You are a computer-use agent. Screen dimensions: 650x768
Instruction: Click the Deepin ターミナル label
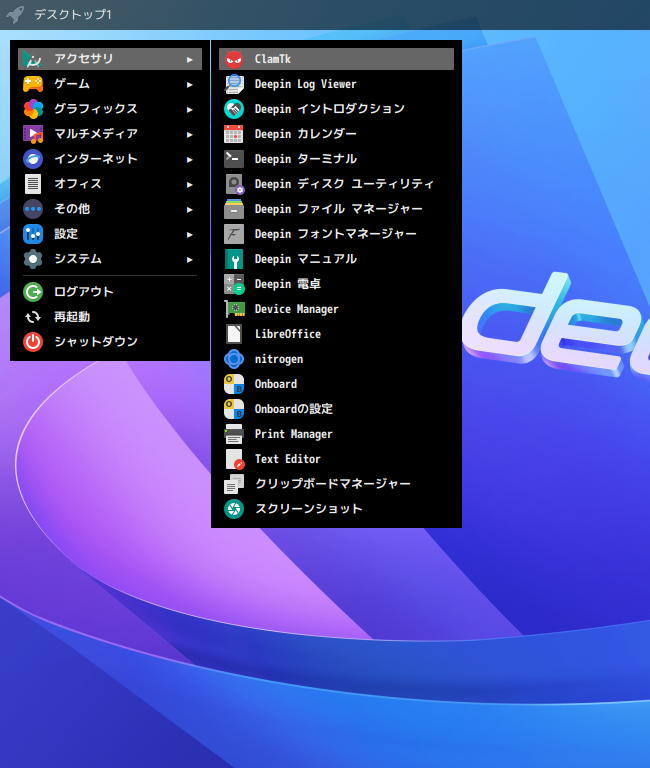pyautogui.click(x=306, y=159)
